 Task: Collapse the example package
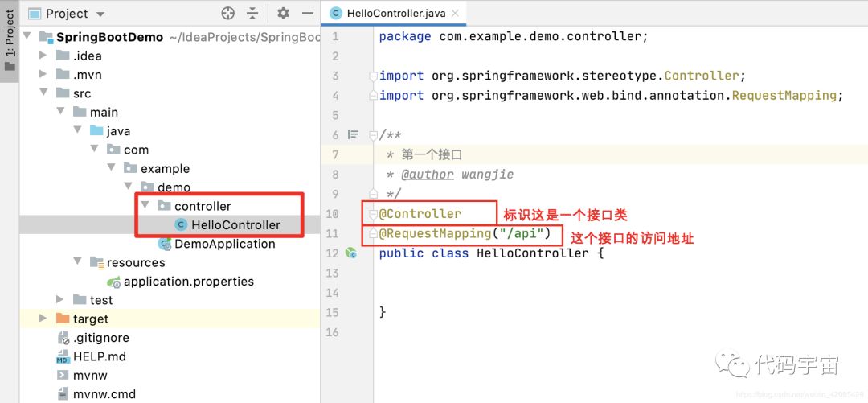111,168
